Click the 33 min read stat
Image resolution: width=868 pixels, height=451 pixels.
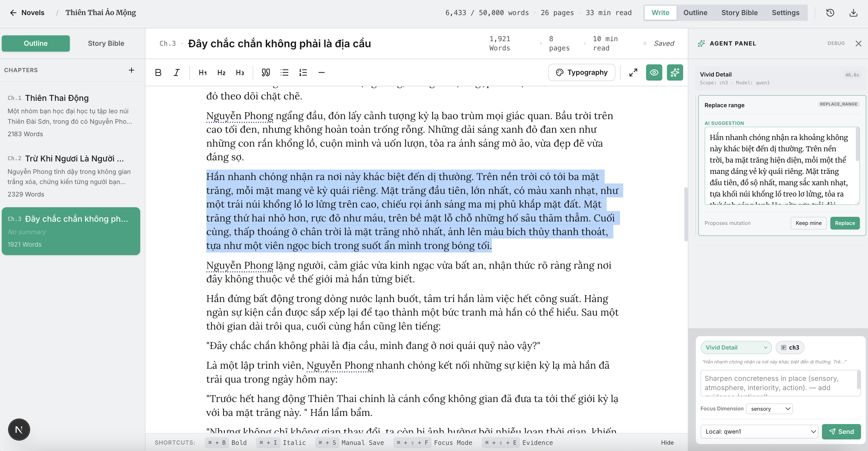(x=608, y=13)
